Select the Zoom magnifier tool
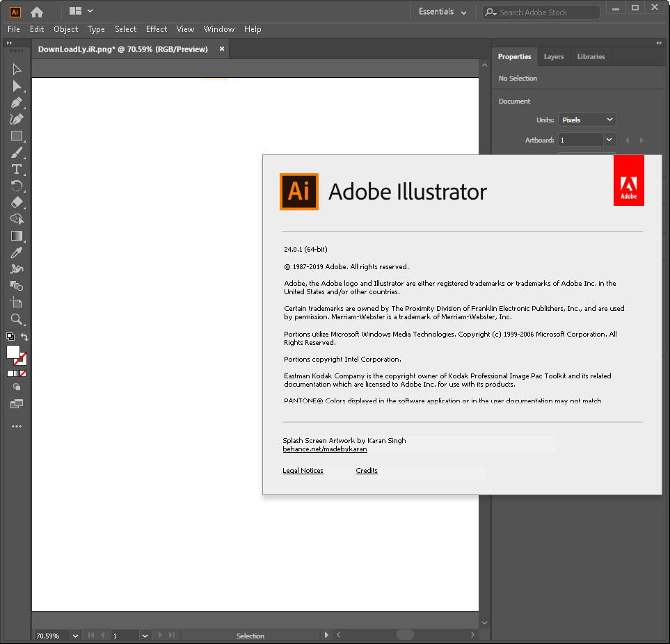This screenshot has height=644, width=670. tap(17, 320)
